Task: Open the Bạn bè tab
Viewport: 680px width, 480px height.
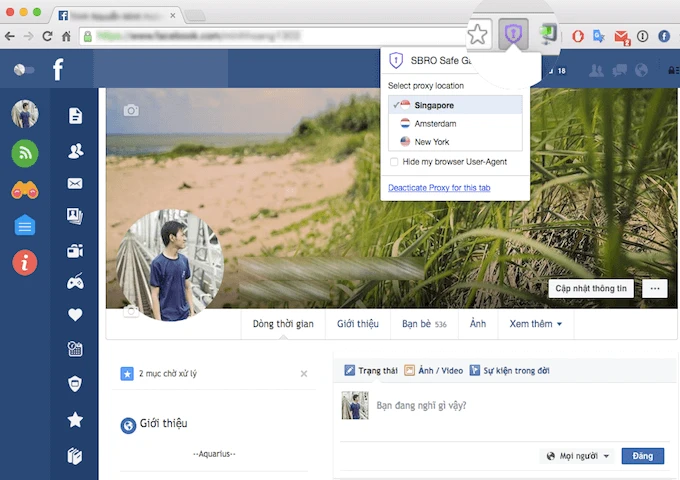Action: click(424, 324)
